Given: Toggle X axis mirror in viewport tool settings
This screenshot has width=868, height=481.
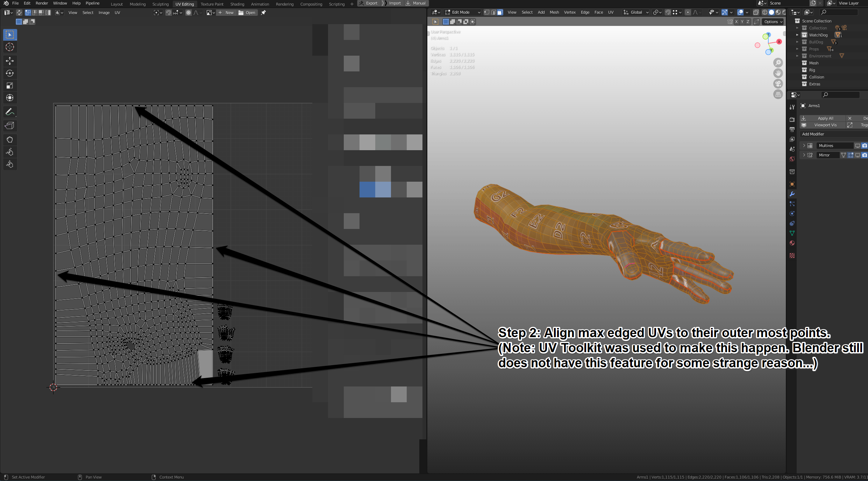Looking at the screenshot, I should pos(737,22).
